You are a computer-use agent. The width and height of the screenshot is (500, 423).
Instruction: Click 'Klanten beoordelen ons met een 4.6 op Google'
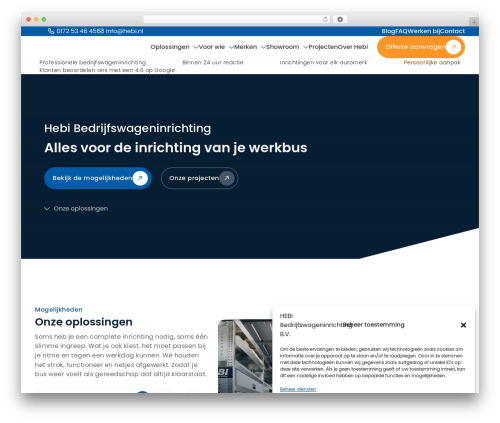click(x=107, y=70)
